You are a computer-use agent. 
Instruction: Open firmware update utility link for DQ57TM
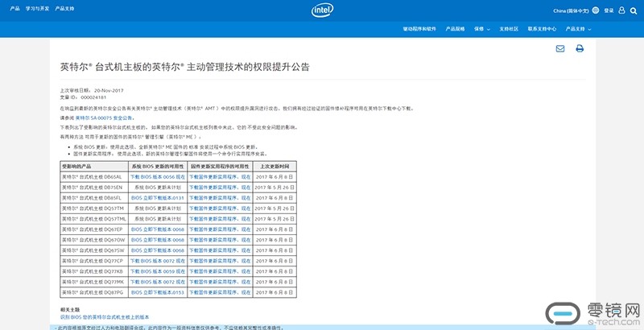point(220,208)
